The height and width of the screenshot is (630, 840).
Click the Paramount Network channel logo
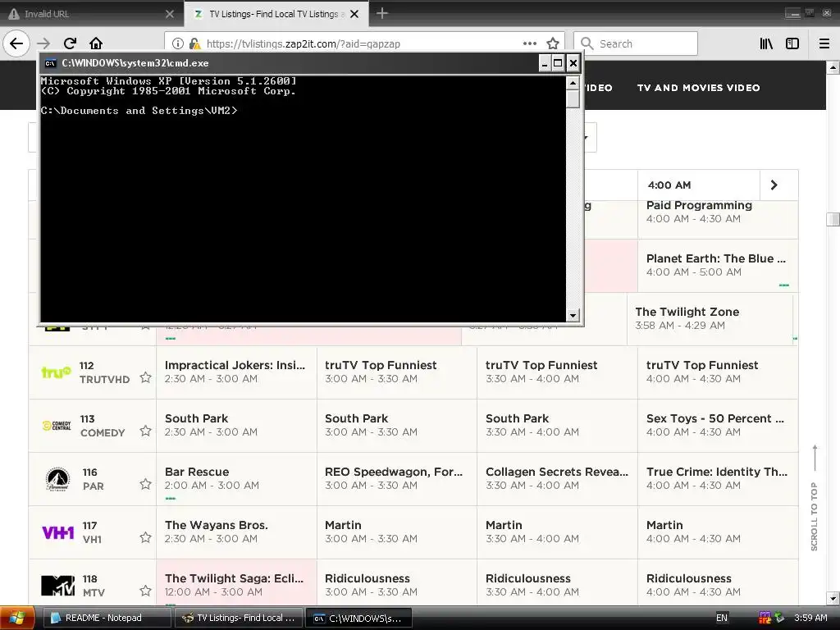(57, 479)
